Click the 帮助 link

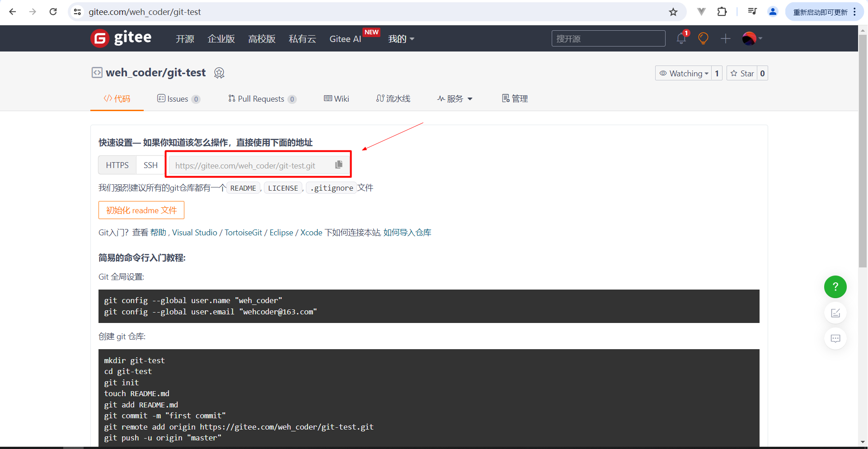pos(158,232)
